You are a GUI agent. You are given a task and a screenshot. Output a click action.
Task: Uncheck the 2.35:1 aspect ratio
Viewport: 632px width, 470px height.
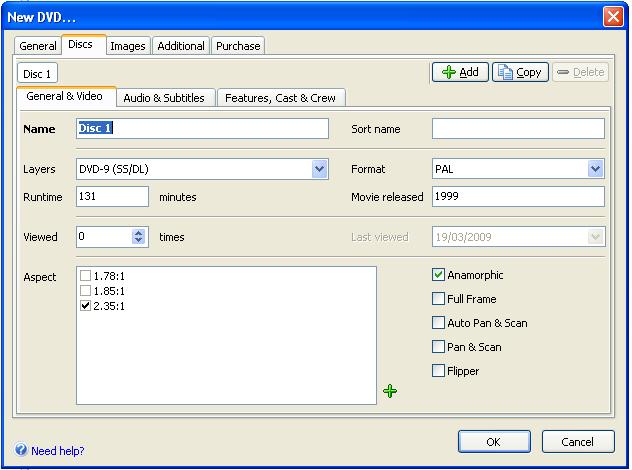85,306
